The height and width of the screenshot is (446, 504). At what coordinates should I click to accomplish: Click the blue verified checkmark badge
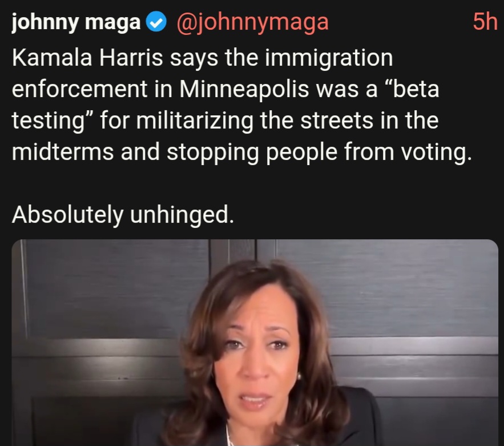pyautogui.click(x=156, y=22)
